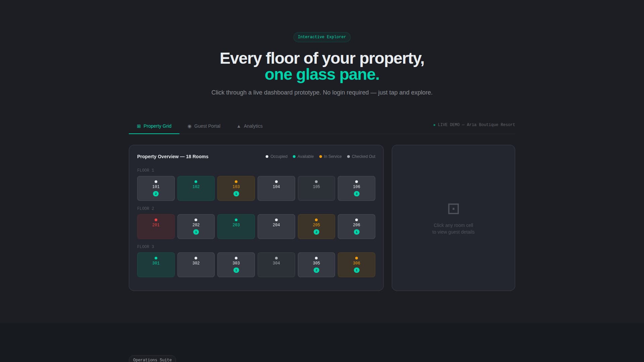Click the Guest Portal tab's circle icon

pyautogui.click(x=190, y=126)
